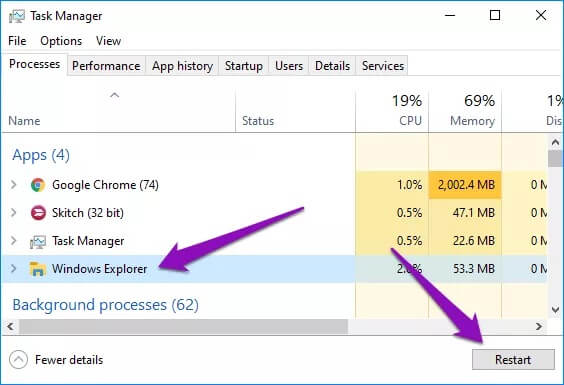Screen dimensions: 564x385
Task: Open the View menu
Action: 108,41
